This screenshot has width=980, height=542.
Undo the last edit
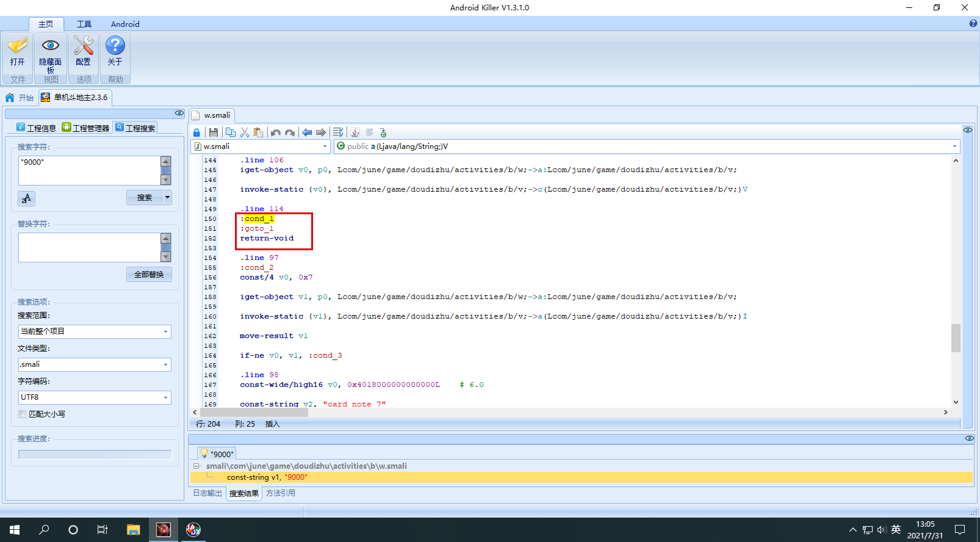(x=276, y=132)
